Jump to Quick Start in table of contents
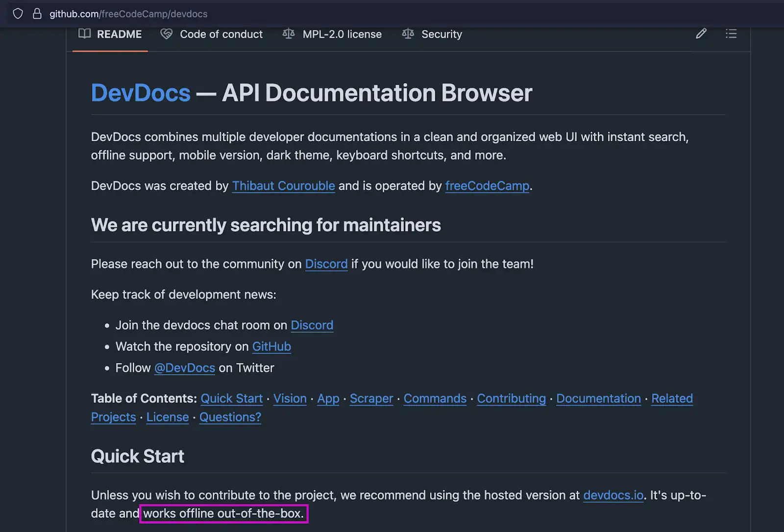 coord(232,399)
